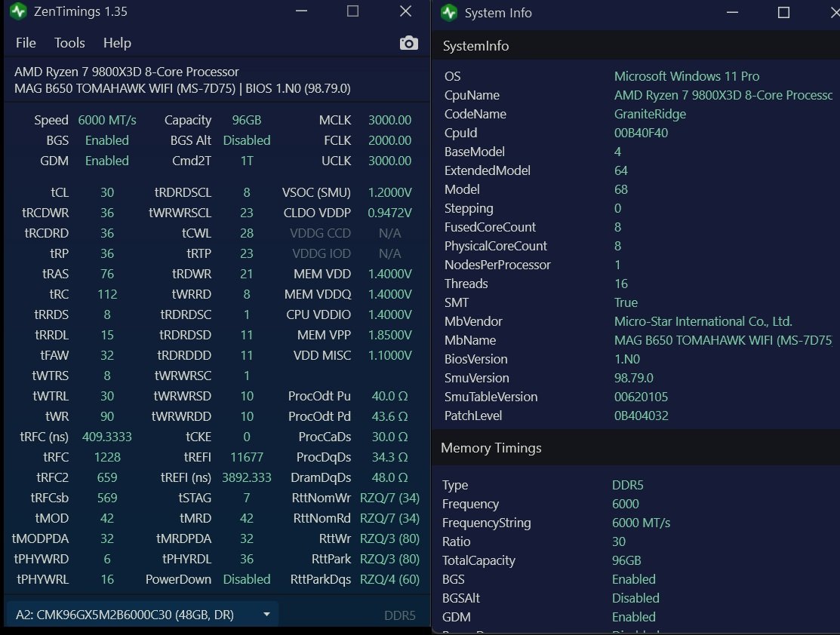Click the OS value Microsoft Windows 11 Pro
840x635 pixels.
tap(686, 76)
